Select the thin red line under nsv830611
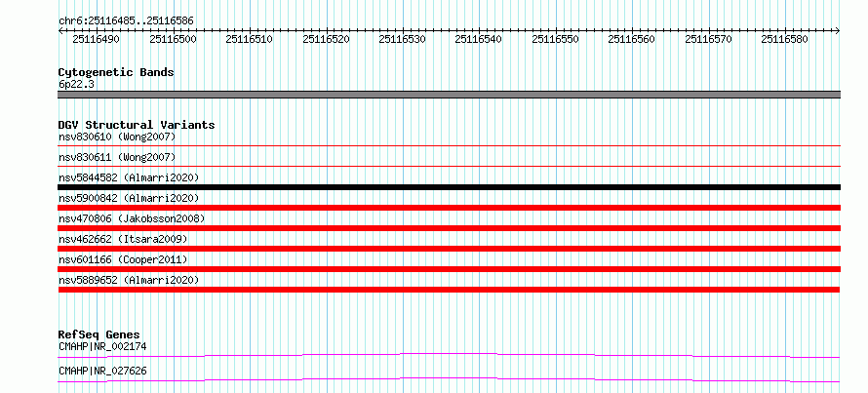 coord(449,166)
